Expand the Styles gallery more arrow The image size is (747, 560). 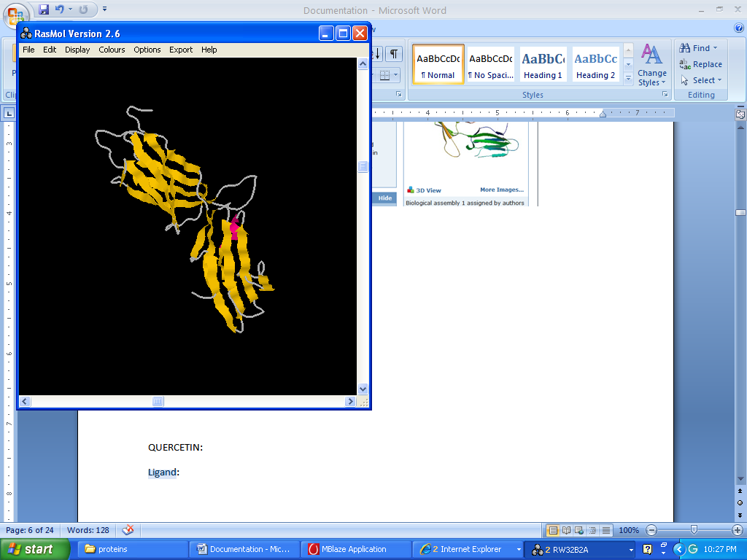tap(628, 78)
